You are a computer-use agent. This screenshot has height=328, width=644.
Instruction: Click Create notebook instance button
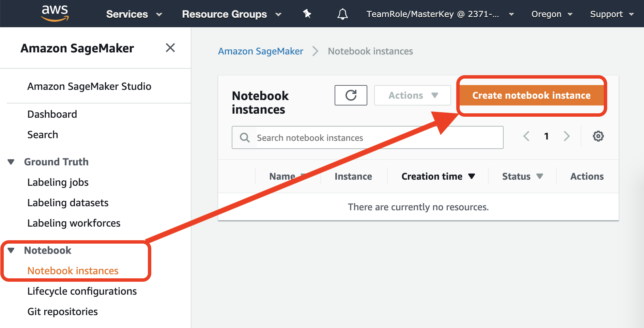531,95
